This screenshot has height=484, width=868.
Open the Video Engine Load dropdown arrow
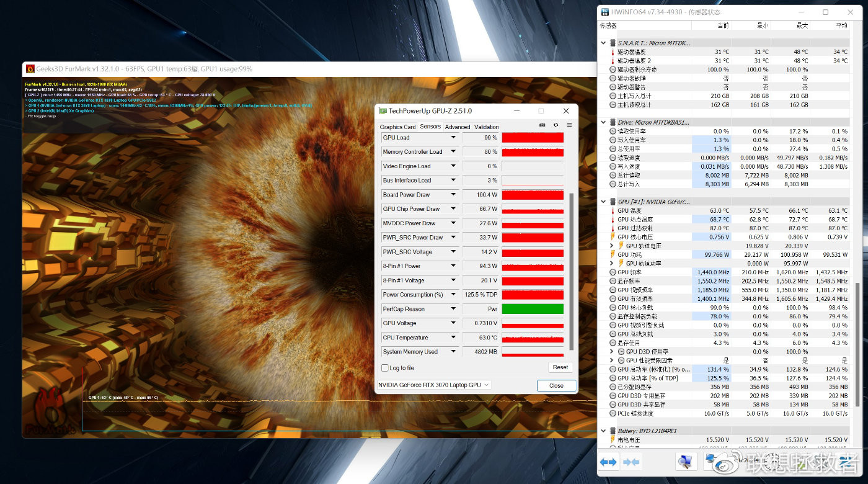(x=453, y=166)
